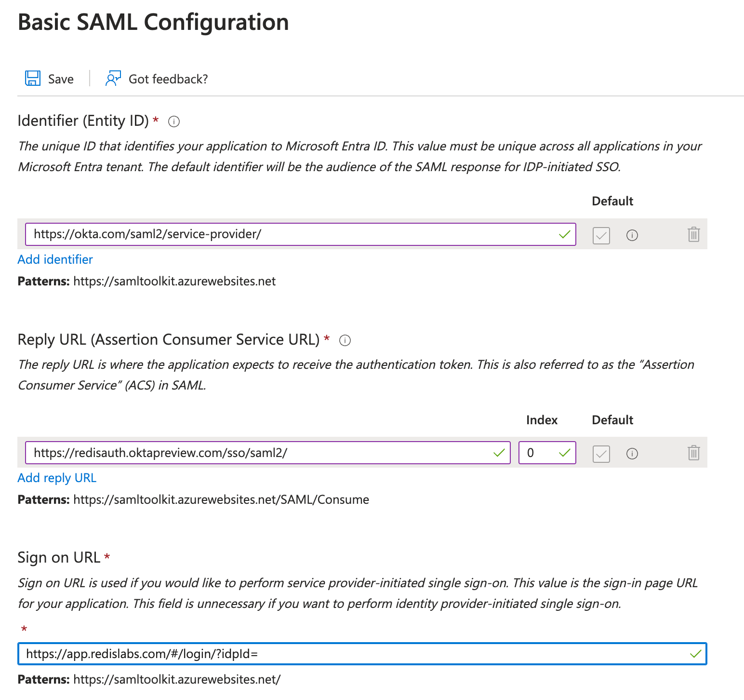The image size is (744, 700).
Task: Click the Got feedback person icon
Action: (x=113, y=79)
